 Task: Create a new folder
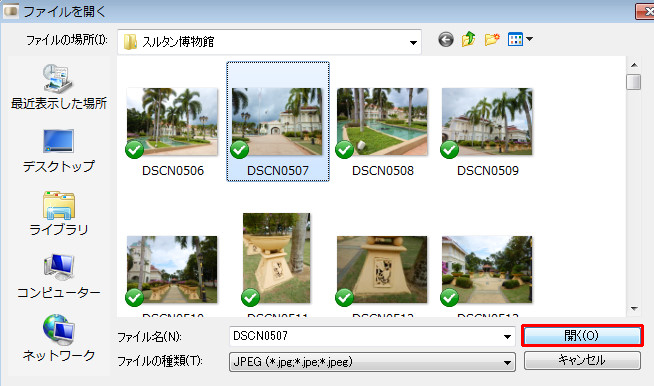pyautogui.click(x=492, y=40)
